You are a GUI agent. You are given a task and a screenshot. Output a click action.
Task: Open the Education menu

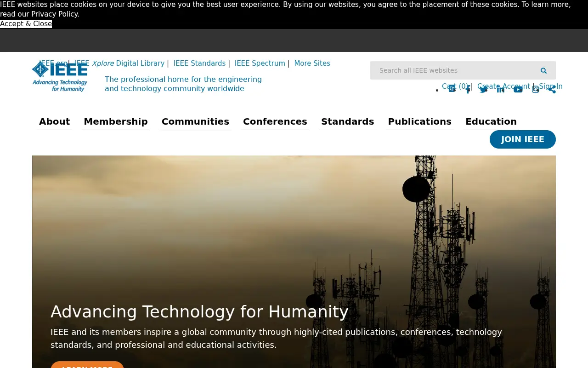491,121
